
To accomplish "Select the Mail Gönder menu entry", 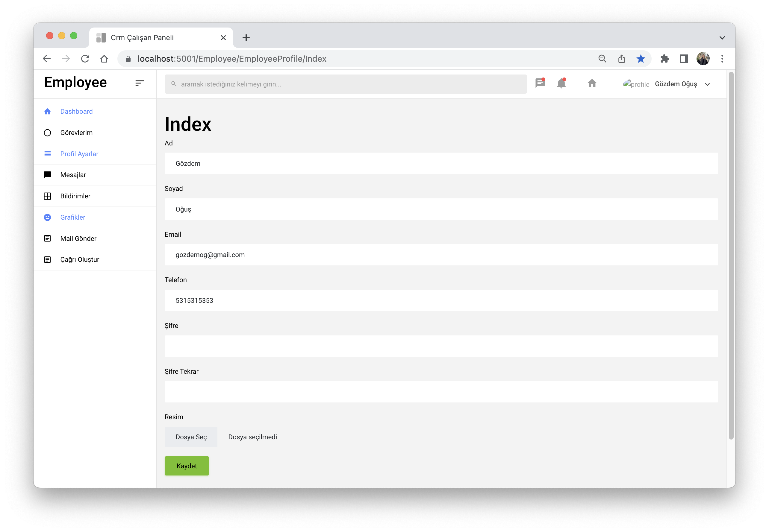I will pos(78,238).
